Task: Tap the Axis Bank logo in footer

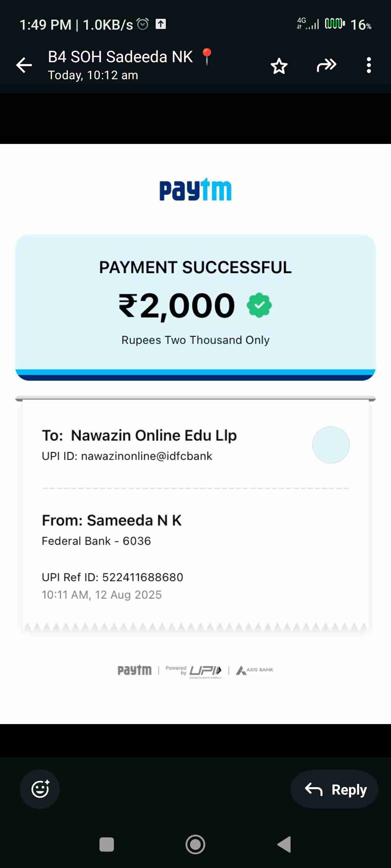Action: [x=255, y=670]
